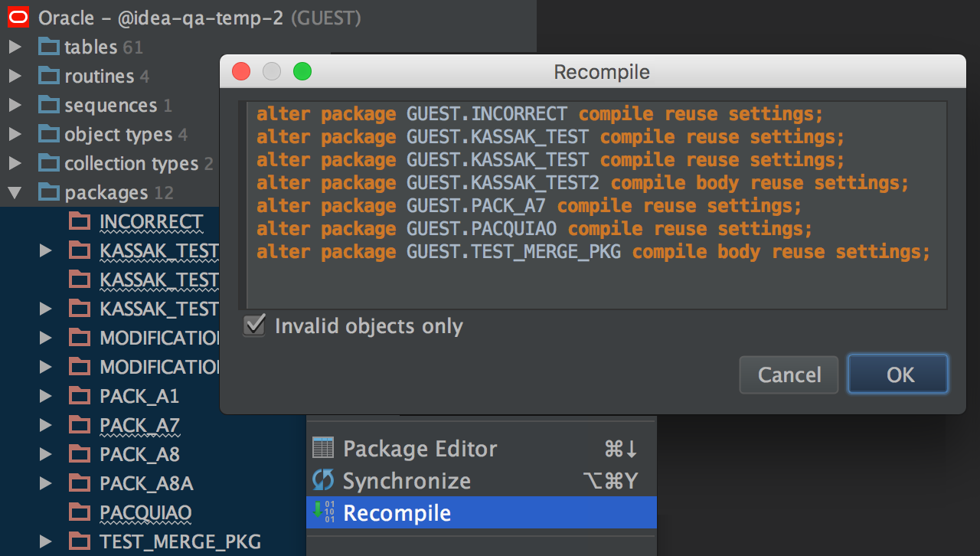980x556 pixels.
Task: Click the sequences folder icon
Action: pos(49,105)
